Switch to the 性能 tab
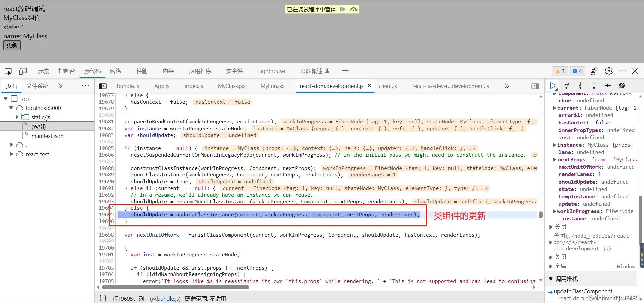Image resolution: width=644 pixels, height=303 pixels. click(x=142, y=71)
